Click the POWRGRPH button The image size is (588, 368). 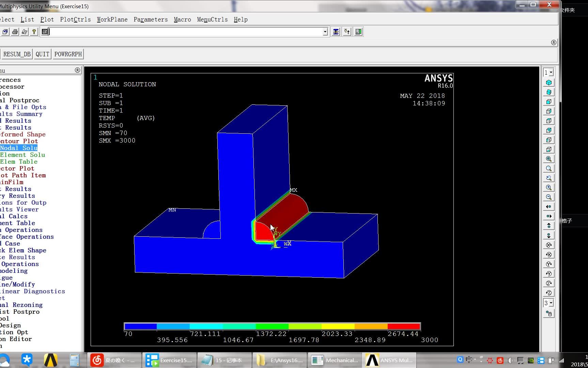coord(68,54)
